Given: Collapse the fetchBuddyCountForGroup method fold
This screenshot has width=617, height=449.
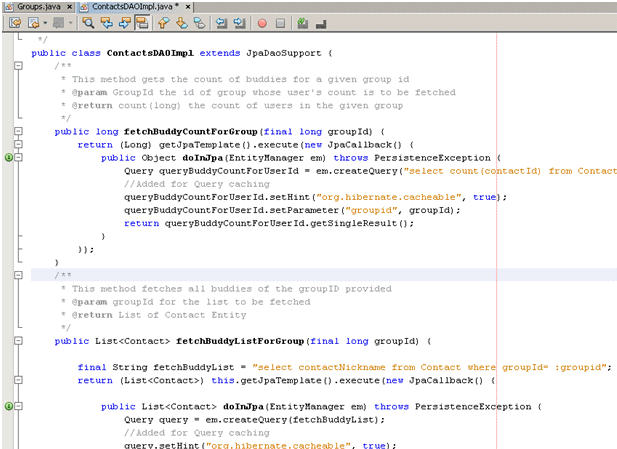Looking at the screenshot, I should [18, 131].
